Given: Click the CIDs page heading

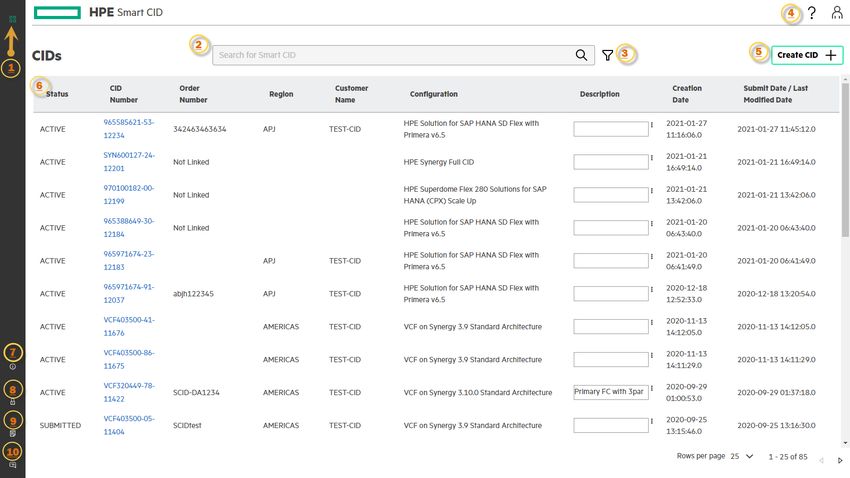Looking at the screenshot, I should click(x=47, y=56).
